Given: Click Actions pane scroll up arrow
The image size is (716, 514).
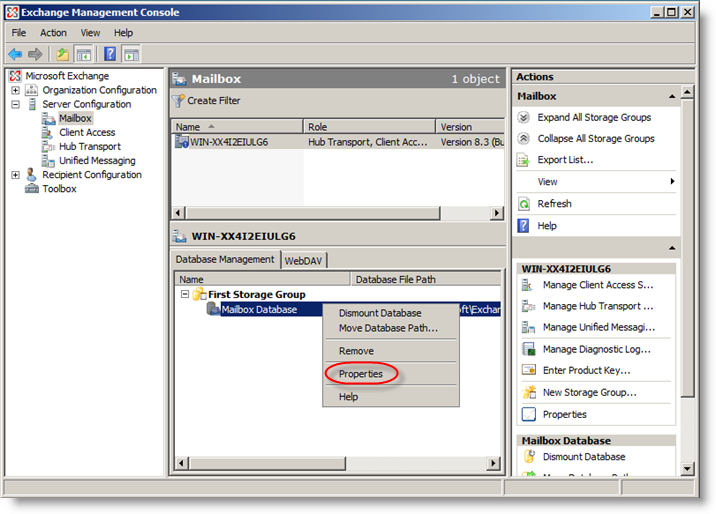Looking at the screenshot, I should (687, 93).
